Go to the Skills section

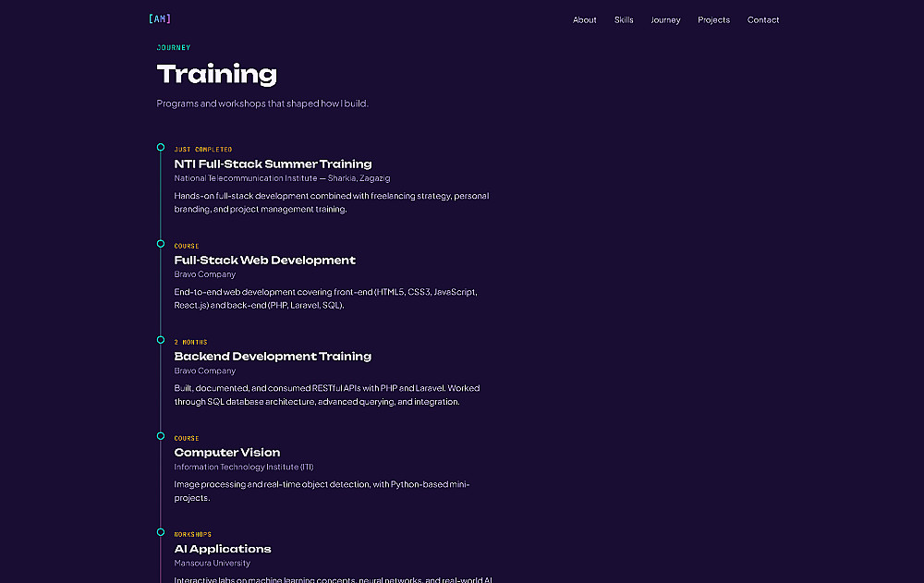tap(624, 20)
